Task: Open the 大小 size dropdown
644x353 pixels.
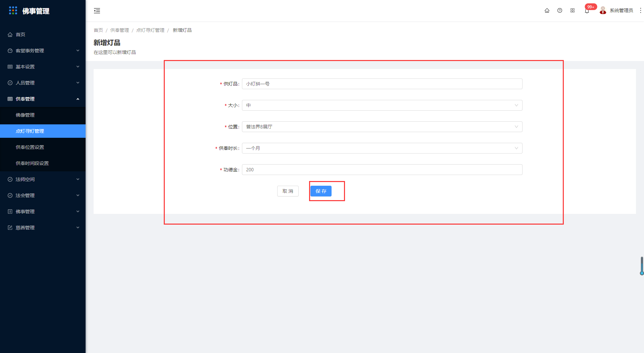Action: (x=382, y=105)
